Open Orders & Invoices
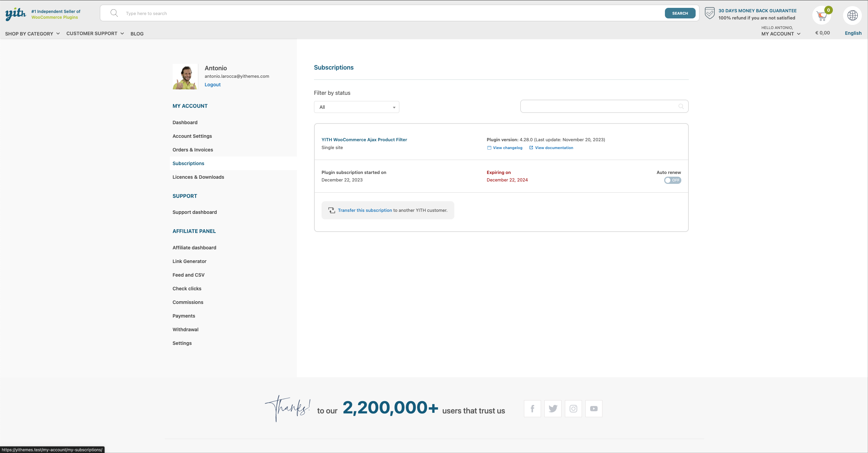Image resolution: width=868 pixels, height=453 pixels. point(193,150)
